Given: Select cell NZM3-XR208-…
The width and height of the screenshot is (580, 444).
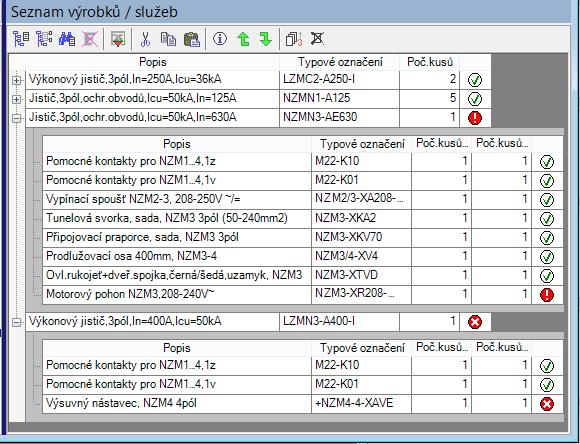Looking at the screenshot, I should 361,295.
